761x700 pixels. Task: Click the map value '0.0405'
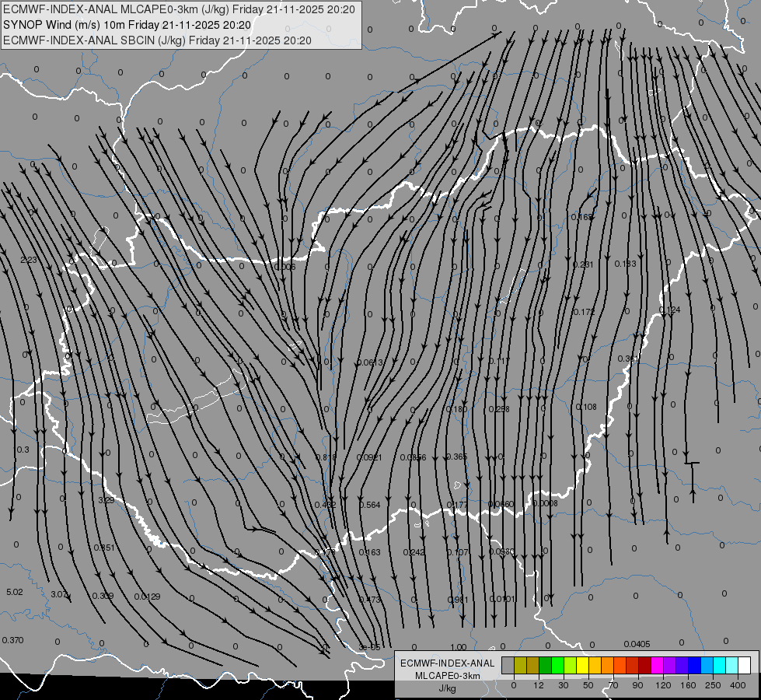click(x=637, y=644)
